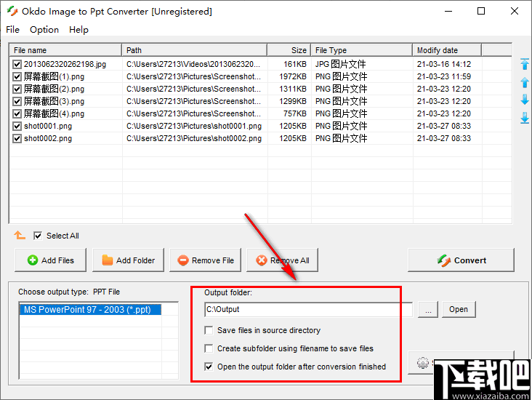Screen dimensions: 532x400
Task: Click the JPG 图片文件 file type cell
Action: point(340,64)
